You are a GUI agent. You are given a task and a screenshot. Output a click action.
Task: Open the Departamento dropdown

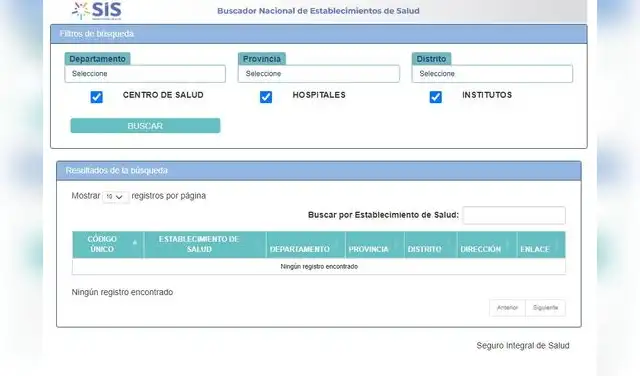(x=145, y=74)
